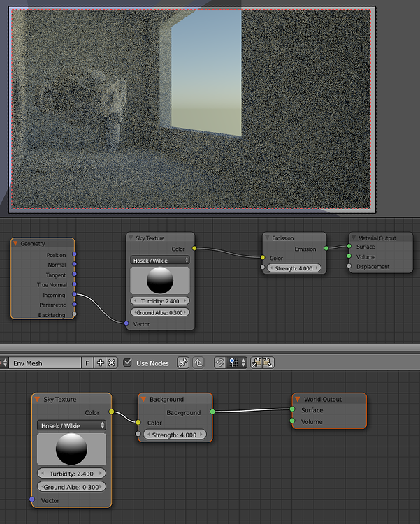Open Hosek / Wilkie dropdown in upper Sky Texture
The height and width of the screenshot is (524, 420).
click(160, 261)
